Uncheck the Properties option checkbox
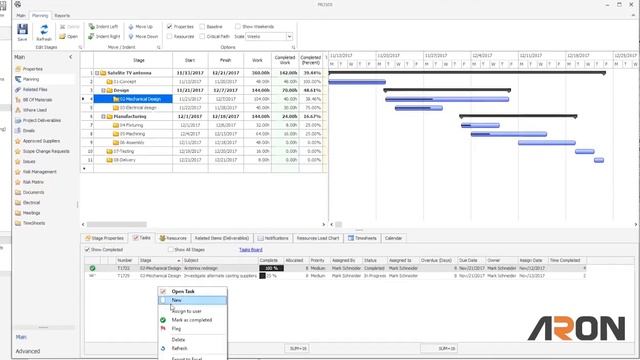 [x=169, y=27]
